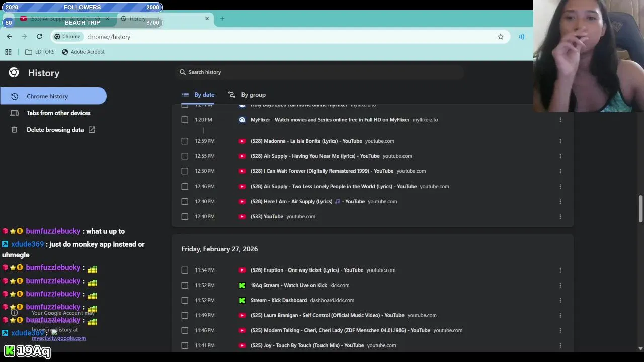Switch to the By group tab
Viewport: 644px width, 362px height.
[247, 95]
